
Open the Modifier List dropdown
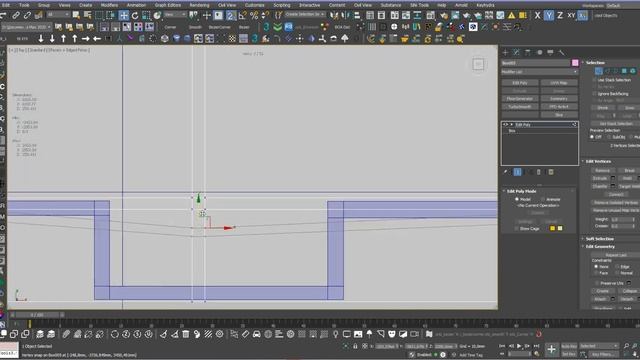click(x=540, y=72)
